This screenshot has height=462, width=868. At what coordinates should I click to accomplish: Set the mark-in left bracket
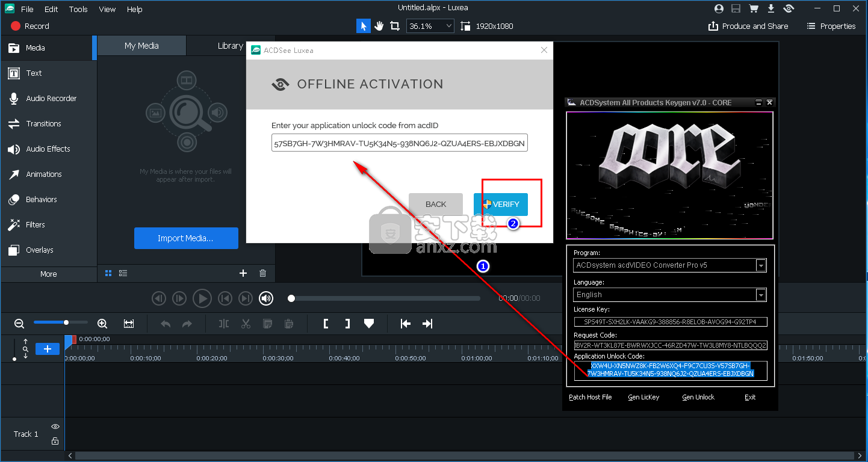(326, 324)
